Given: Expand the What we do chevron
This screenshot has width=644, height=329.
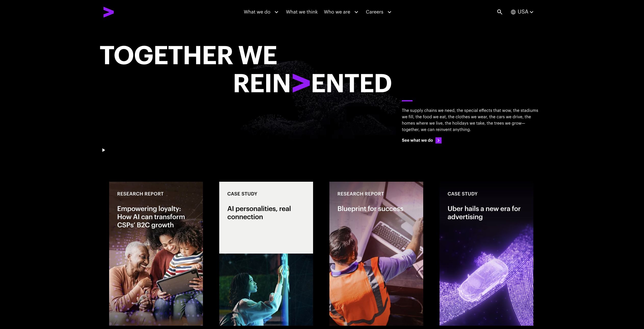Looking at the screenshot, I should pos(276,12).
